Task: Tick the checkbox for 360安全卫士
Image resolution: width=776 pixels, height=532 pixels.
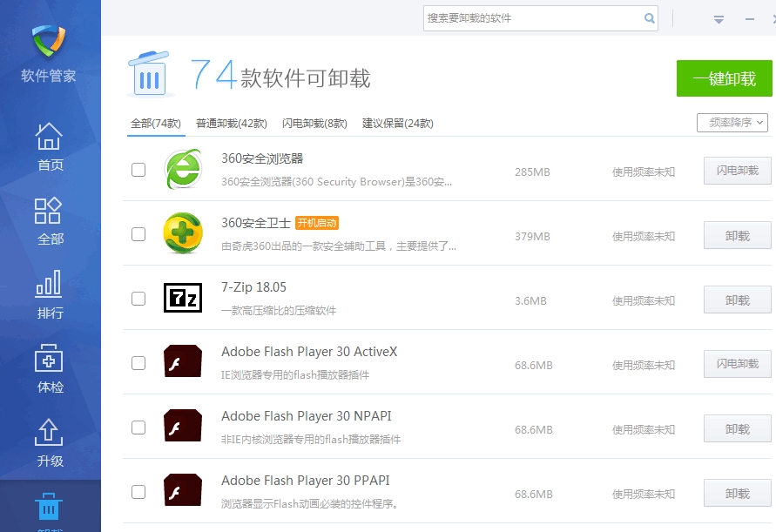Action: click(x=138, y=234)
